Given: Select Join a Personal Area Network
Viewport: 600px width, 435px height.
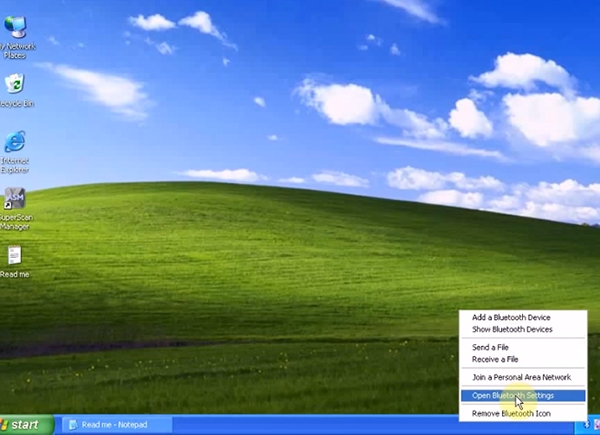Looking at the screenshot, I should [523, 377].
